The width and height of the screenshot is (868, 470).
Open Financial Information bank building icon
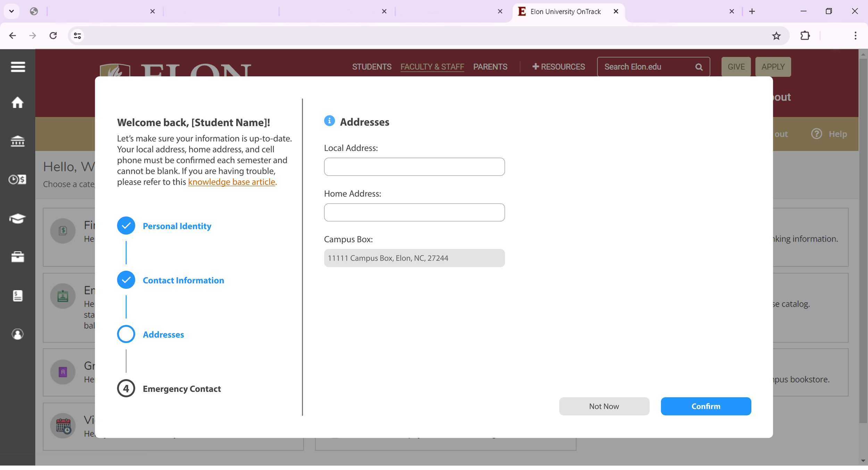click(17, 141)
